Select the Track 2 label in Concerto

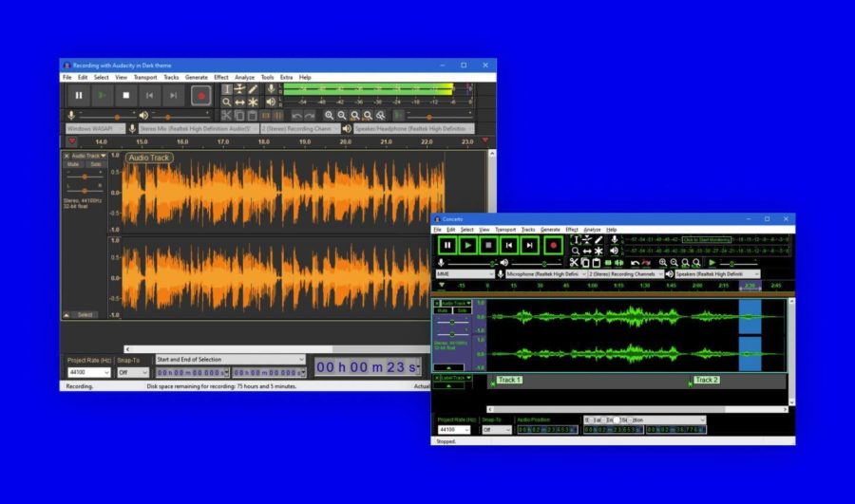tap(707, 380)
